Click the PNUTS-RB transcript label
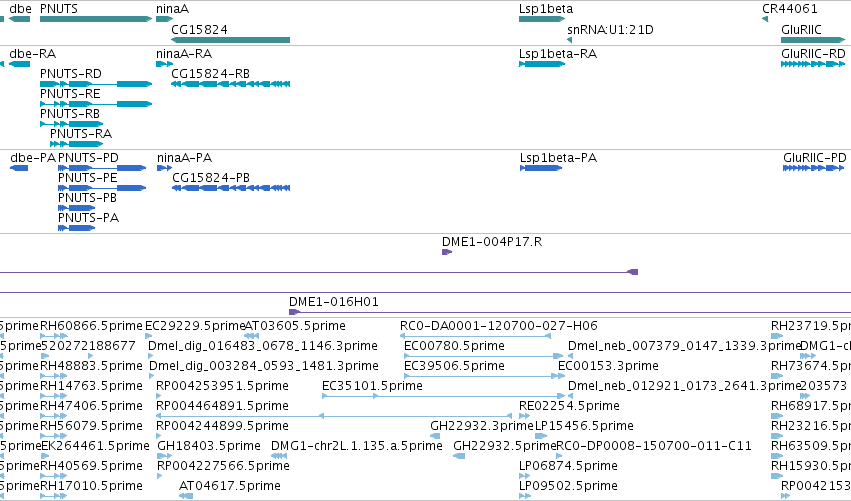Viewport: 851px width, 501px height. (70, 114)
